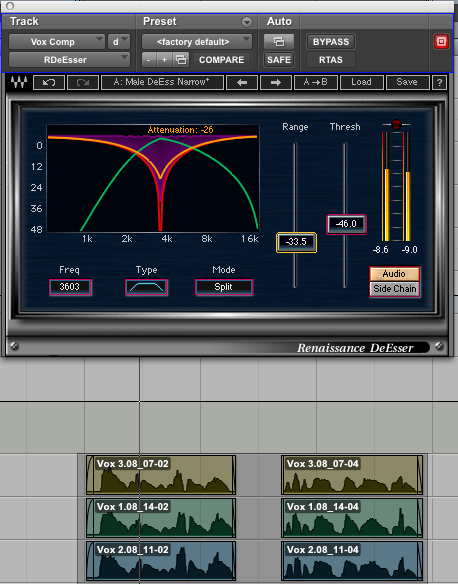Toggle Mode from Split
458x584 pixels.
tap(224, 287)
